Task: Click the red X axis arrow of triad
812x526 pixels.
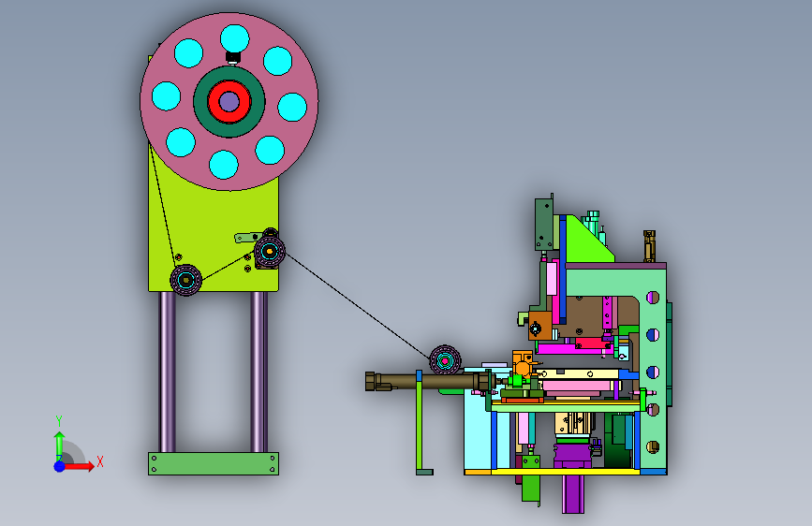Action: click(x=79, y=466)
